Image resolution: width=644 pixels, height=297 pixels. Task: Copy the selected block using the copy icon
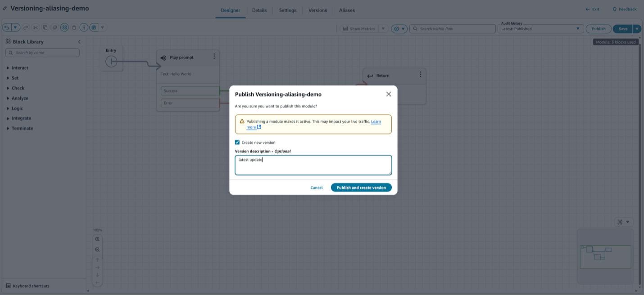45,27
